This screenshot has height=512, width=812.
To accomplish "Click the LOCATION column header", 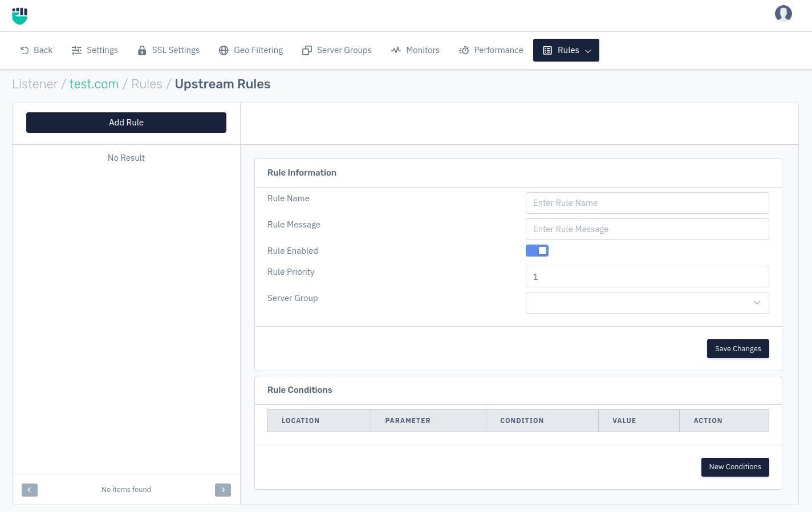I will [x=319, y=421].
